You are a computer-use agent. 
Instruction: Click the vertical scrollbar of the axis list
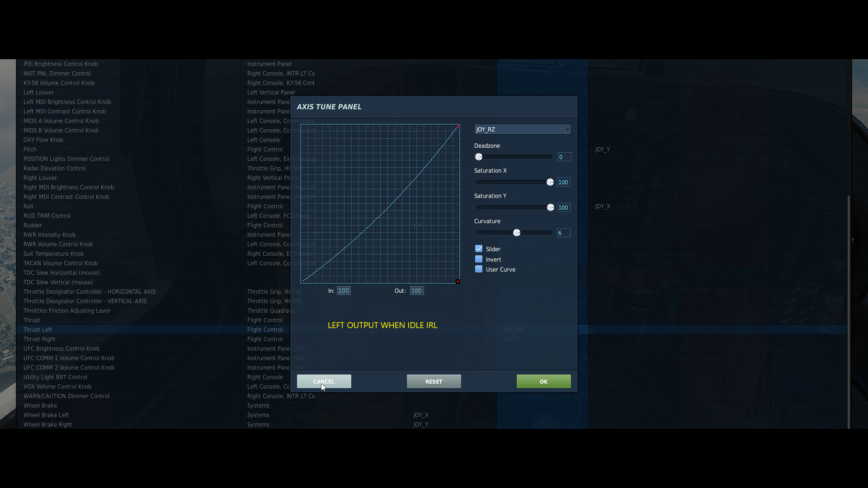(849, 312)
